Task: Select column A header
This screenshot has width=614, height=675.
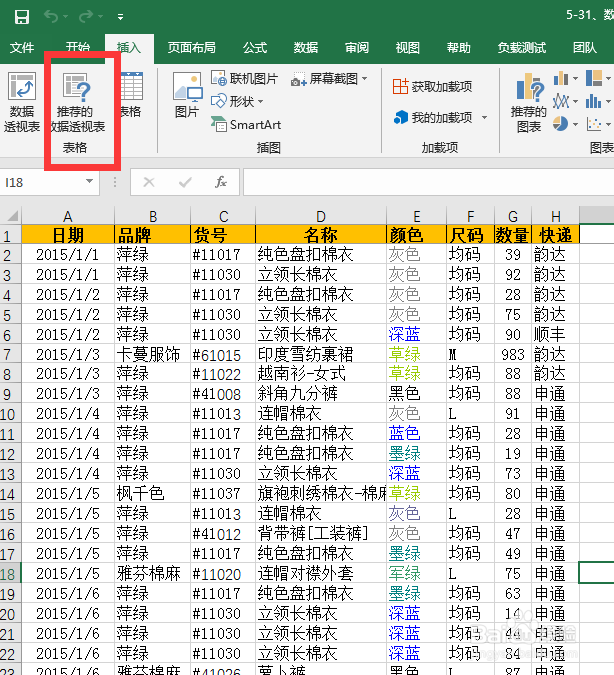Action: pyautogui.click(x=68, y=216)
